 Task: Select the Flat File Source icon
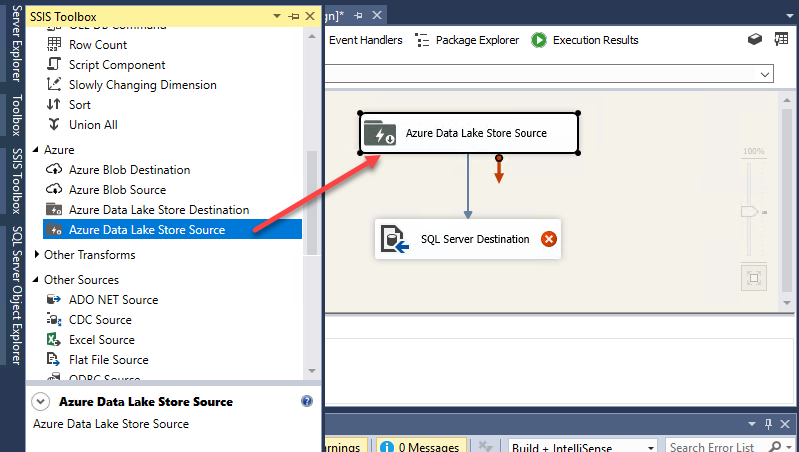[54, 359]
